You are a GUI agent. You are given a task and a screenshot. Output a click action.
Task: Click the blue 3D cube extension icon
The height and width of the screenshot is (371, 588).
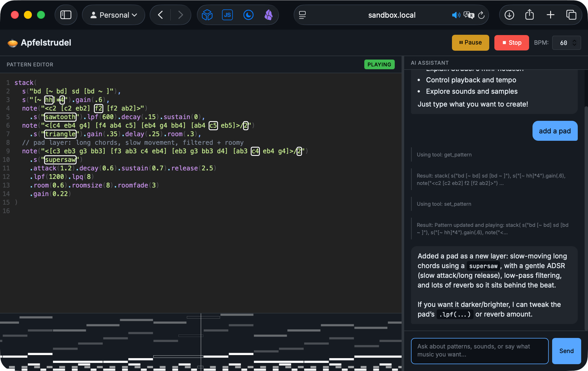pyautogui.click(x=207, y=15)
